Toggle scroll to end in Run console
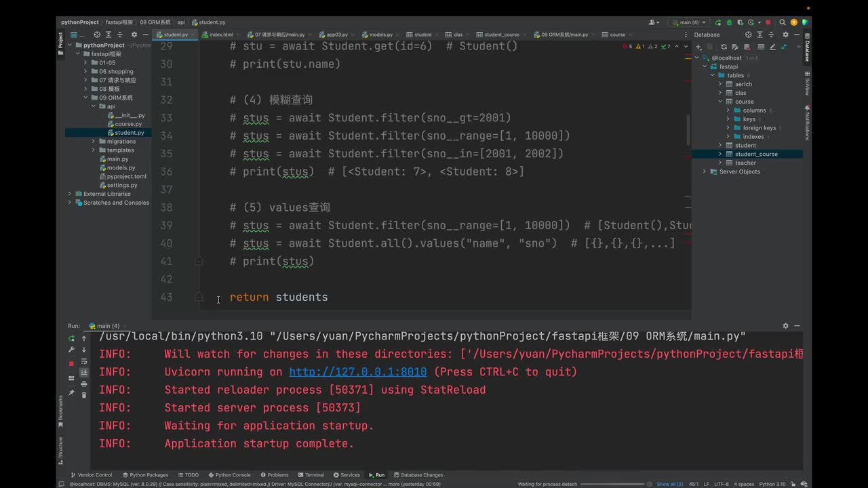This screenshot has width=868, height=488. [84, 372]
